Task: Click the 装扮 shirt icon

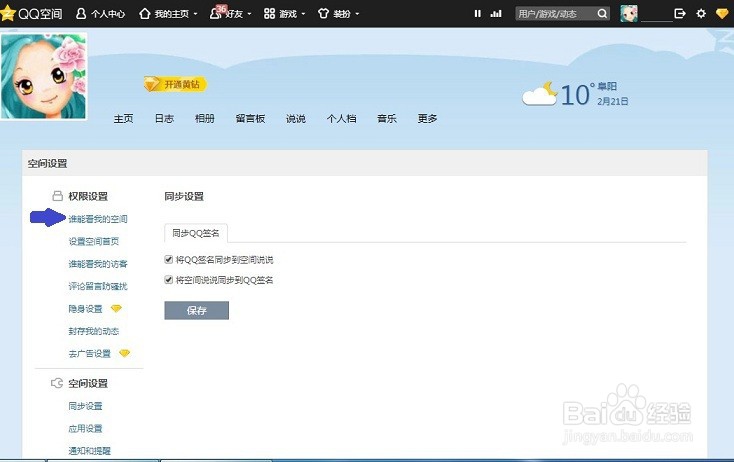Action: click(x=323, y=14)
